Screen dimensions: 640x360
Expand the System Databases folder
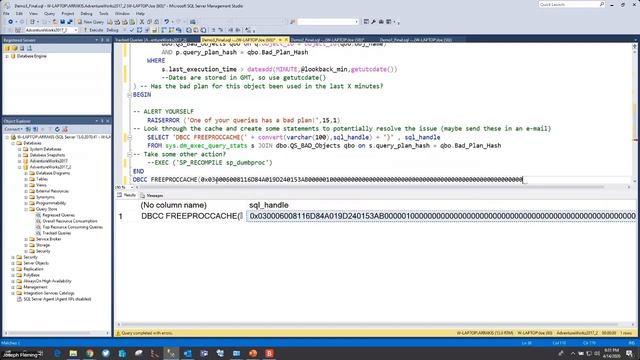pos(19,149)
